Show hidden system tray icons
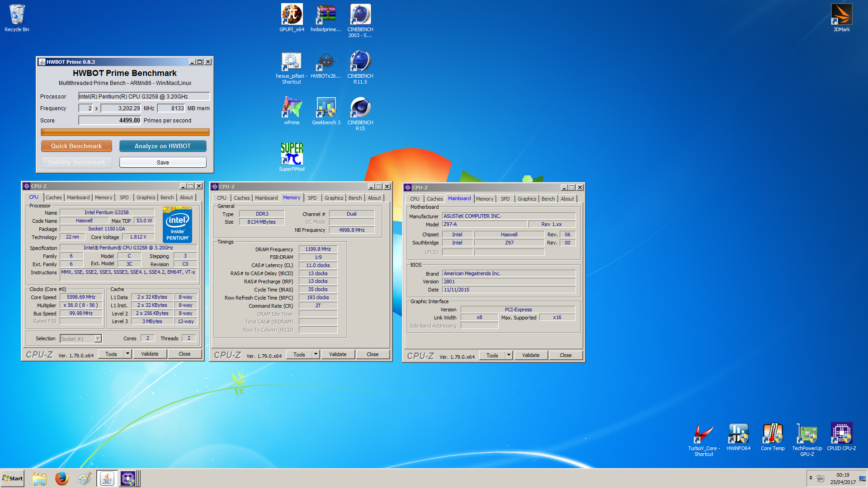Viewport: 868px width, 488px height. (811, 478)
